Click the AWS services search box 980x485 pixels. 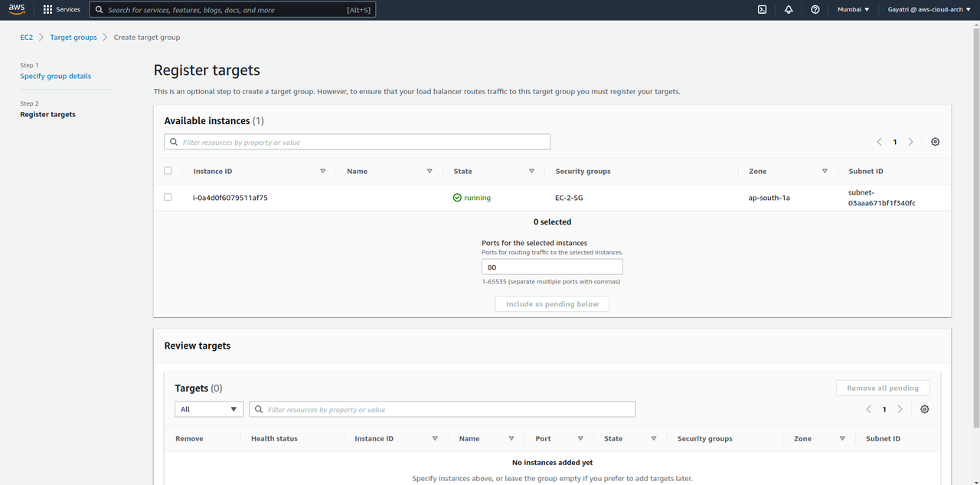(x=233, y=10)
